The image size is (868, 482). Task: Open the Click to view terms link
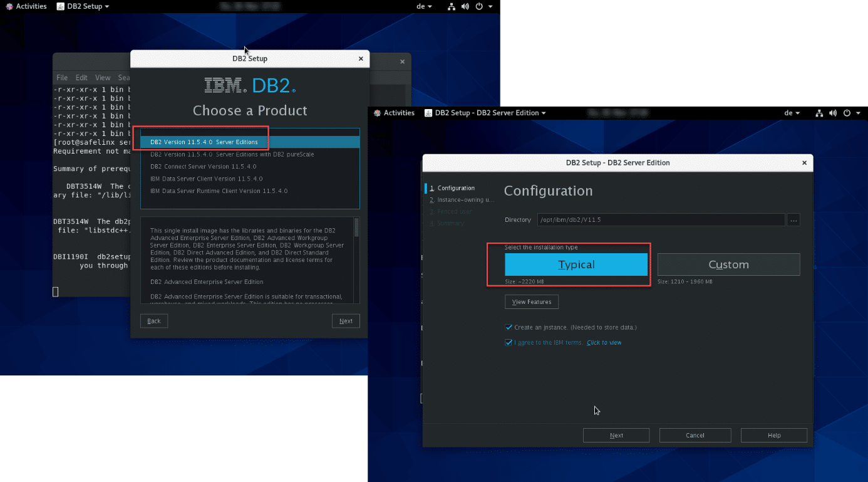click(x=604, y=343)
